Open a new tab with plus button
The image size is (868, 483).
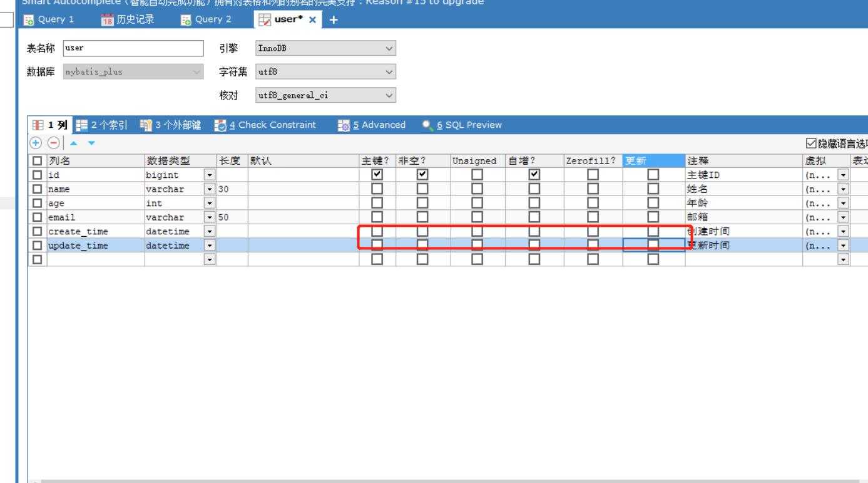pos(333,20)
